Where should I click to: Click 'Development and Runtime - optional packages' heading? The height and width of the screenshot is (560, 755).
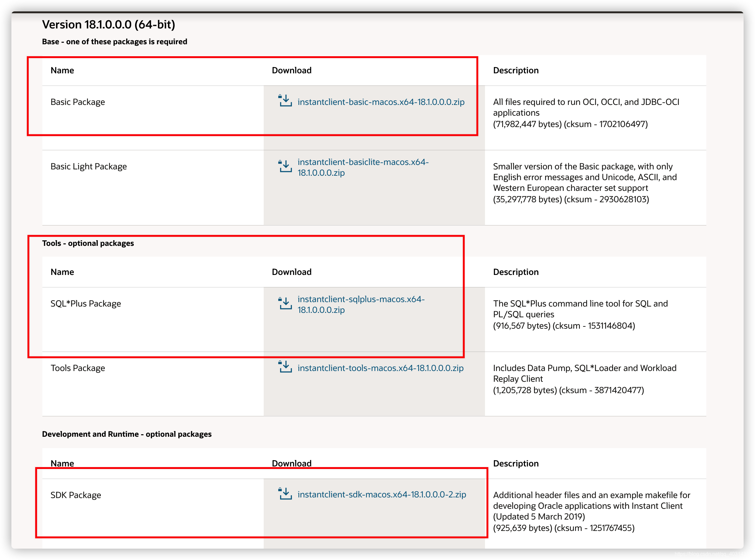click(127, 434)
